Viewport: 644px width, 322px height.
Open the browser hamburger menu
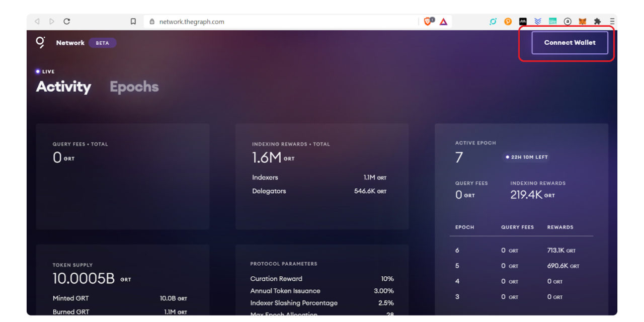pyautogui.click(x=612, y=22)
